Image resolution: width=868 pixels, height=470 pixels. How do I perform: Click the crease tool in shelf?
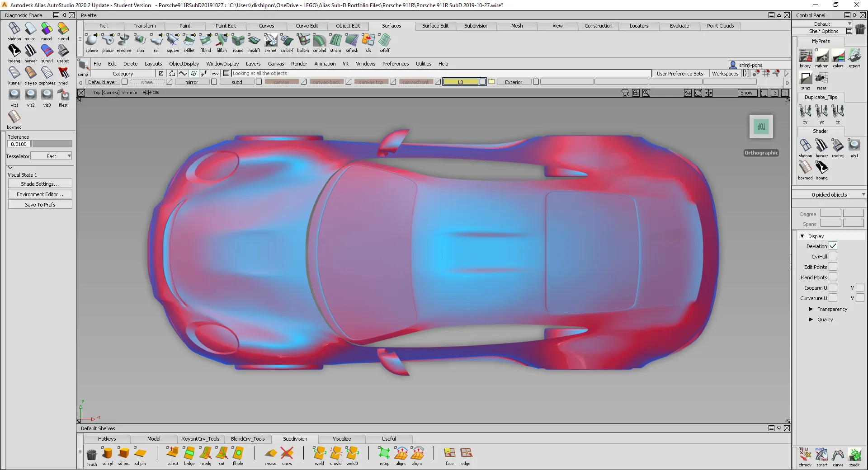click(x=270, y=453)
